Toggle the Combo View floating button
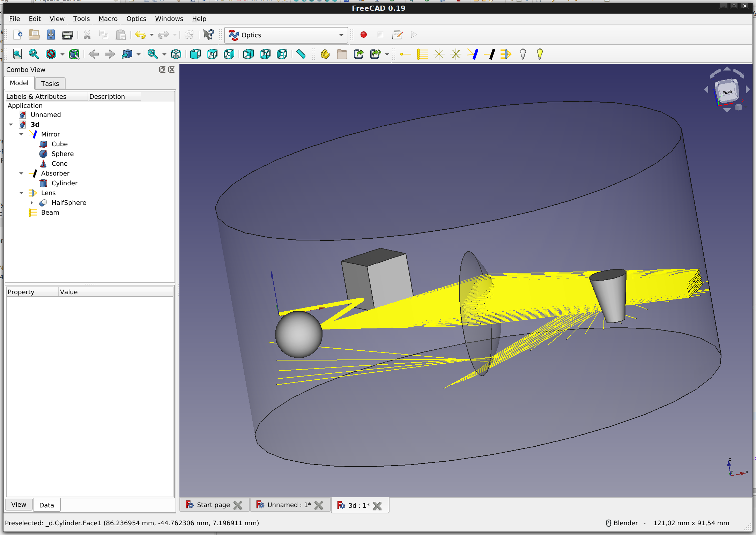The width and height of the screenshot is (756, 535). point(162,69)
